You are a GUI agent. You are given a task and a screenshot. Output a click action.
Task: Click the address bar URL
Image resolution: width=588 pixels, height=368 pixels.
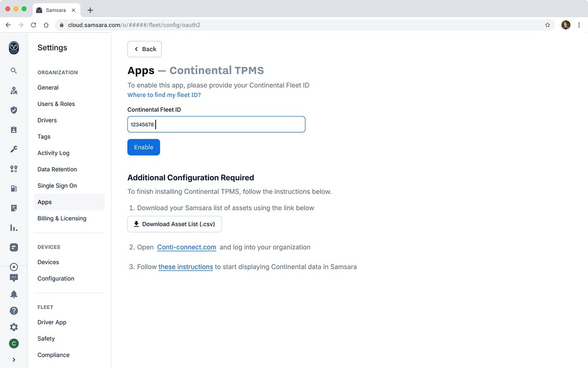click(x=134, y=25)
